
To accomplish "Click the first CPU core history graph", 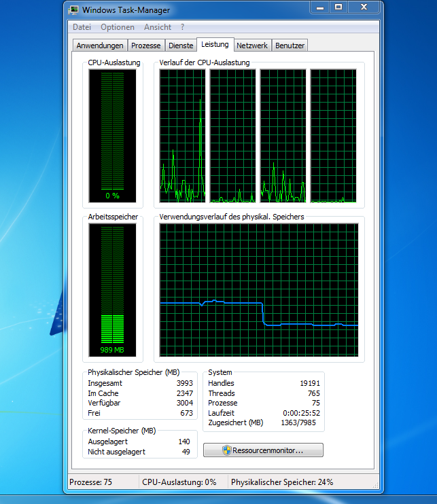I will [x=182, y=136].
